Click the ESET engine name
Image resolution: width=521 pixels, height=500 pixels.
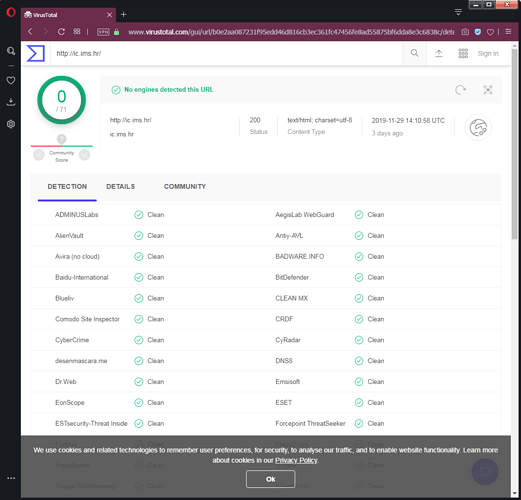coord(284,403)
